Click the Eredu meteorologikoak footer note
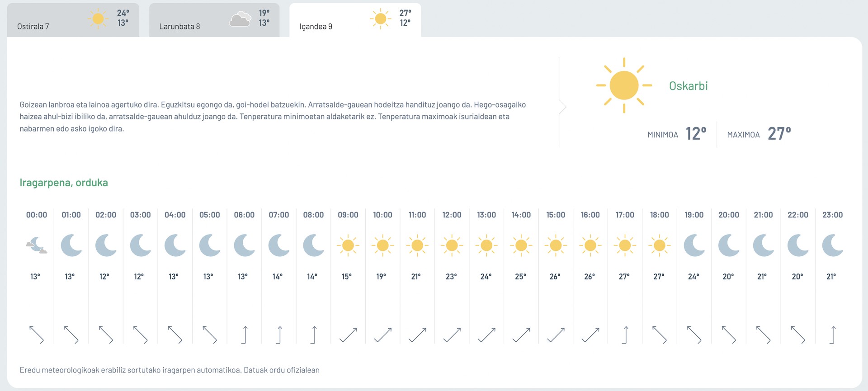This screenshot has height=391, width=868. 170,370
